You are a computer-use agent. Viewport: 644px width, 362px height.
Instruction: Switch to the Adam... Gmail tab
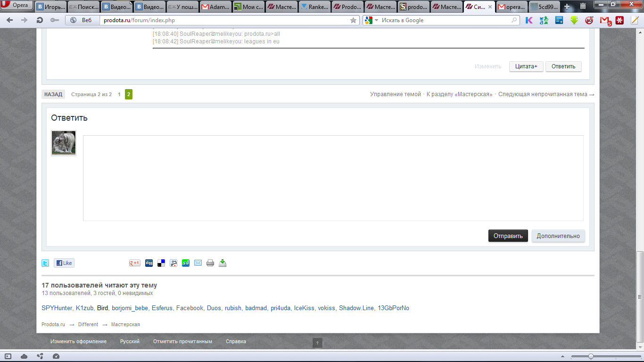(216, 7)
